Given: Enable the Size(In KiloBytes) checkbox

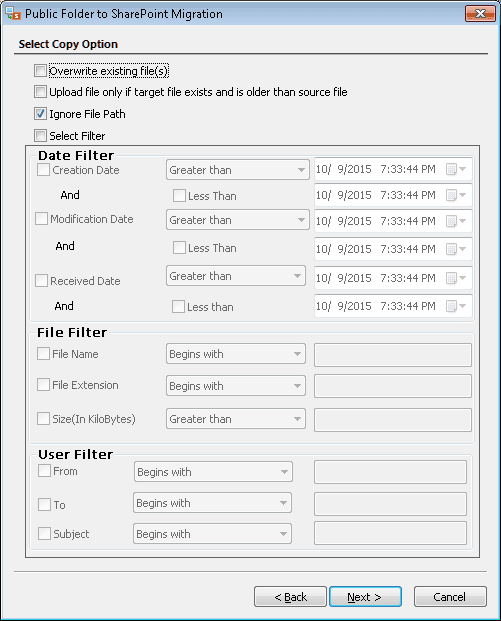Looking at the screenshot, I should click(43, 419).
